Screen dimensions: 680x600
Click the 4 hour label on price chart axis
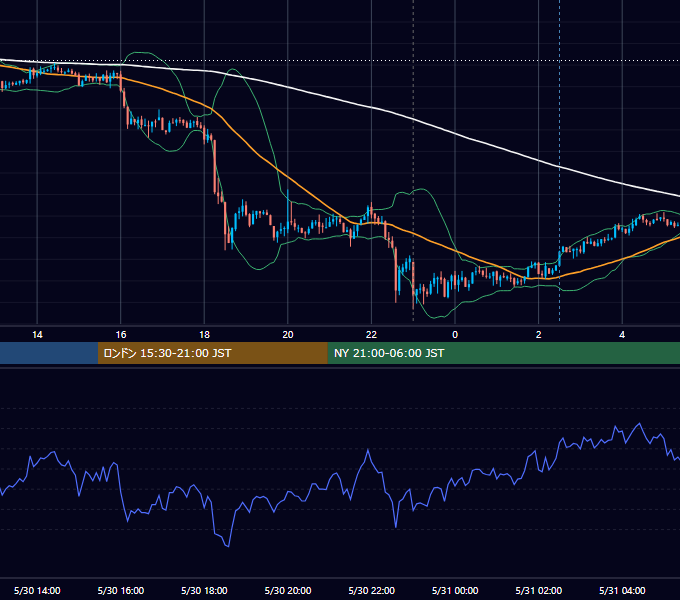622,335
